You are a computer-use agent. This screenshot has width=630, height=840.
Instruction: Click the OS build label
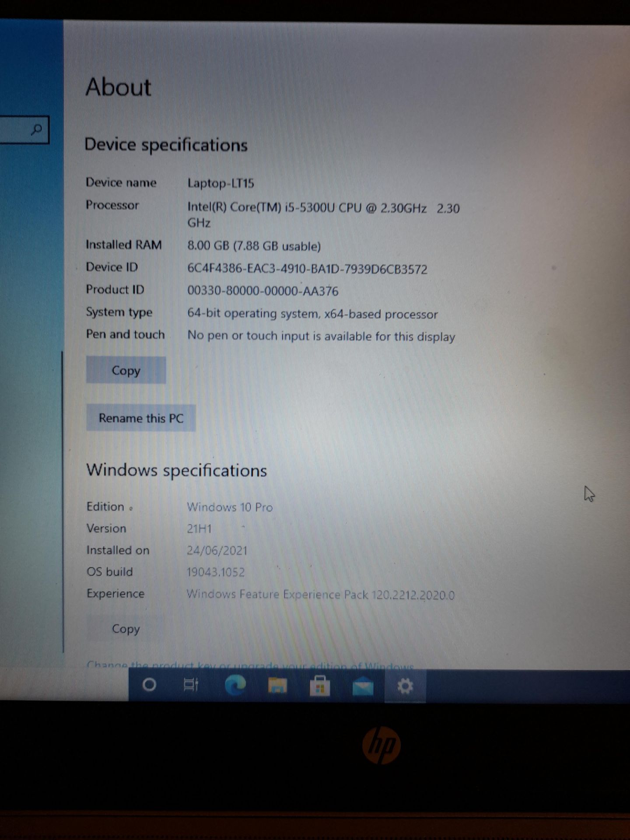tap(109, 572)
